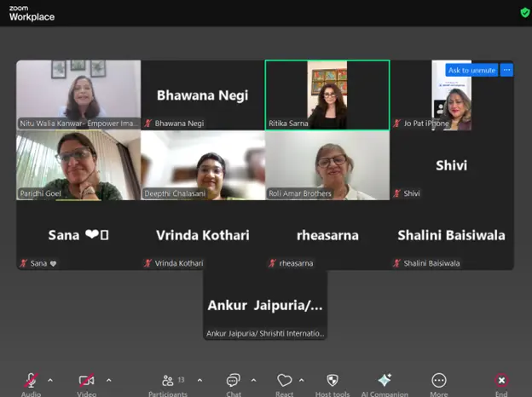Launch the AI Companion
The width and height of the screenshot is (532, 397).
point(384,381)
